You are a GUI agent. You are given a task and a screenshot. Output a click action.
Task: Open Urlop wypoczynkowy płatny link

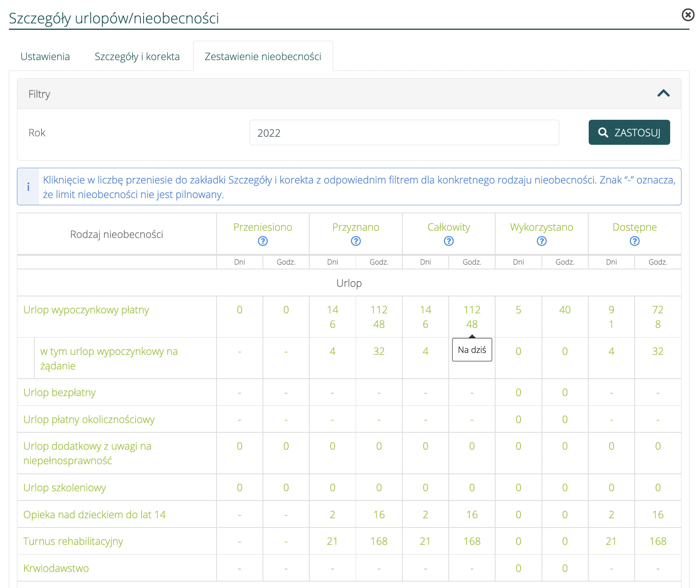pos(86,310)
